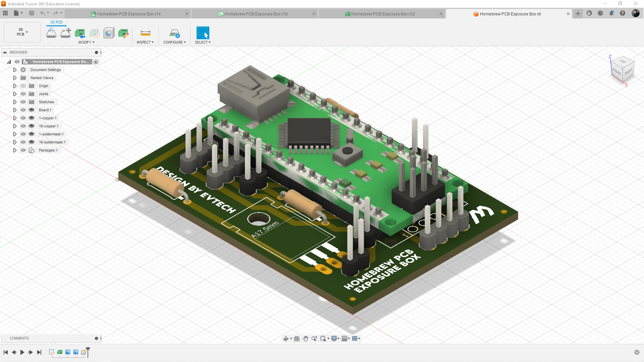Open the 3D package appearance cube icon
This screenshot has width=644, height=362.
tap(109, 33)
